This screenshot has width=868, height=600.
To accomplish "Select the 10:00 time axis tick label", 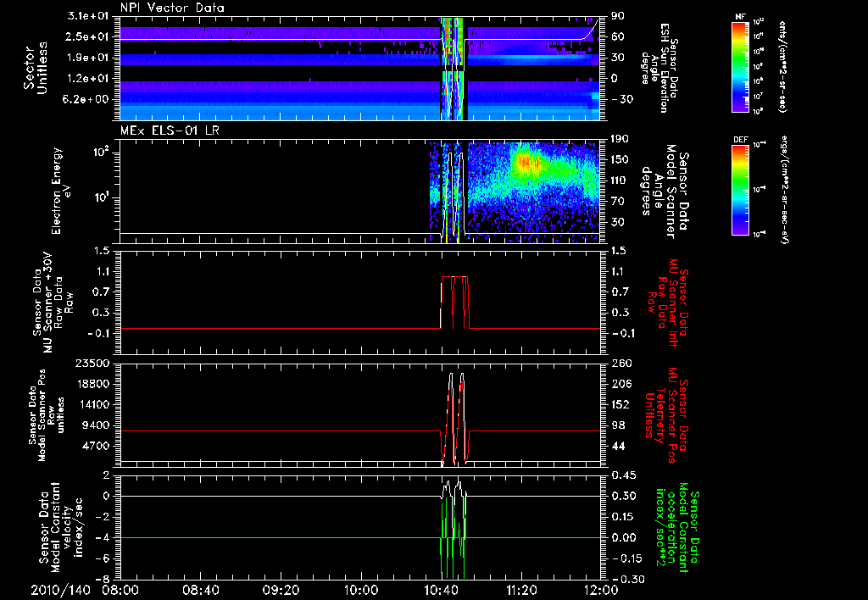I will [x=361, y=588].
